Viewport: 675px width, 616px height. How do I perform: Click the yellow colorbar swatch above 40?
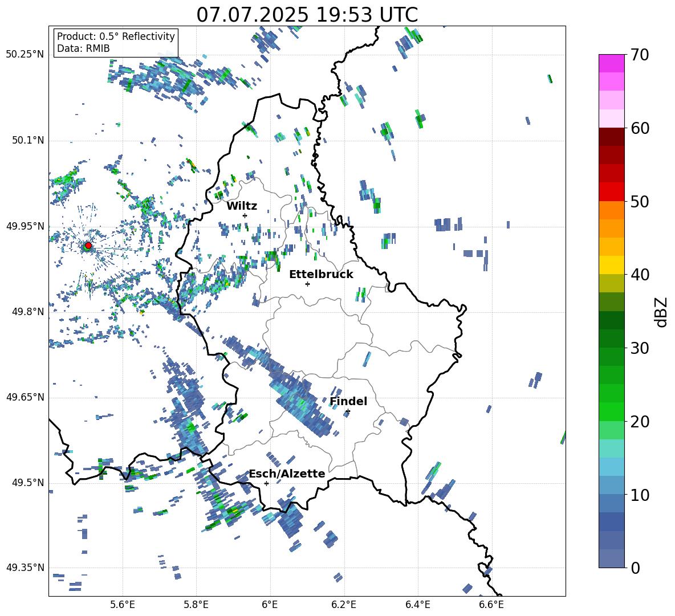[611, 265]
